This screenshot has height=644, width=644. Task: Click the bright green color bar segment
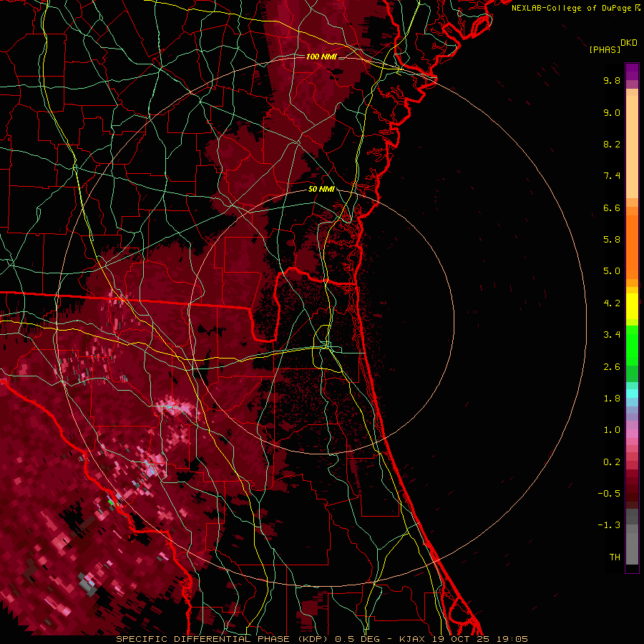pos(632,345)
